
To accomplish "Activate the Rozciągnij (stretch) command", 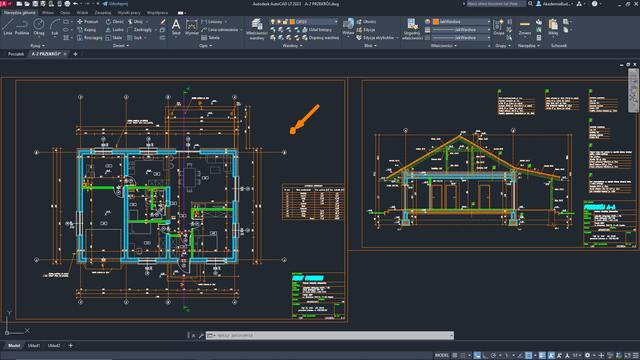I will [89, 38].
